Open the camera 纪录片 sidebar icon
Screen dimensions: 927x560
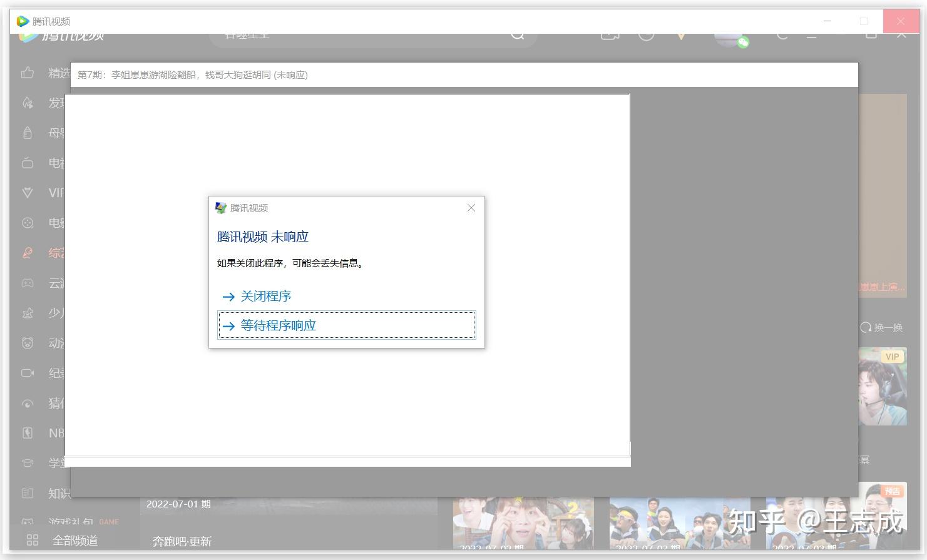point(28,373)
